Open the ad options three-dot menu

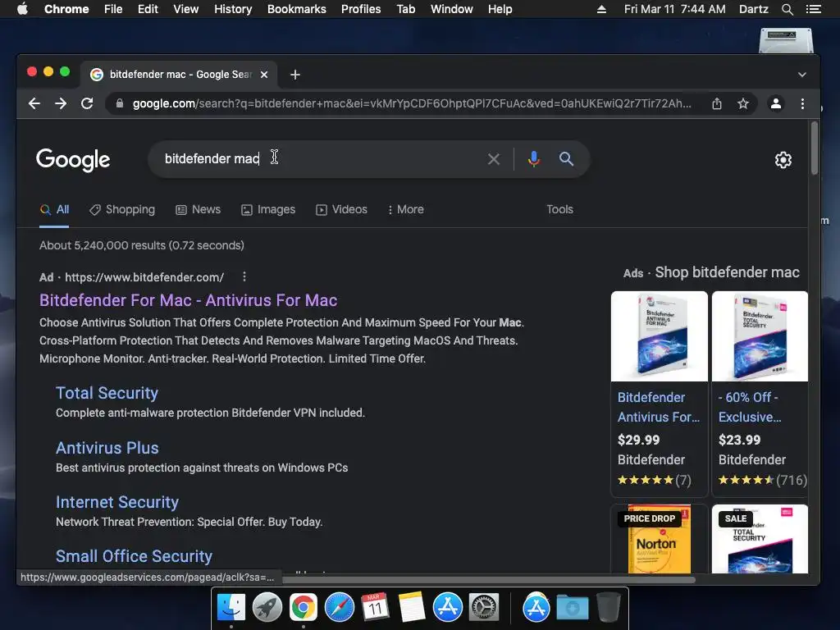coord(244,276)
